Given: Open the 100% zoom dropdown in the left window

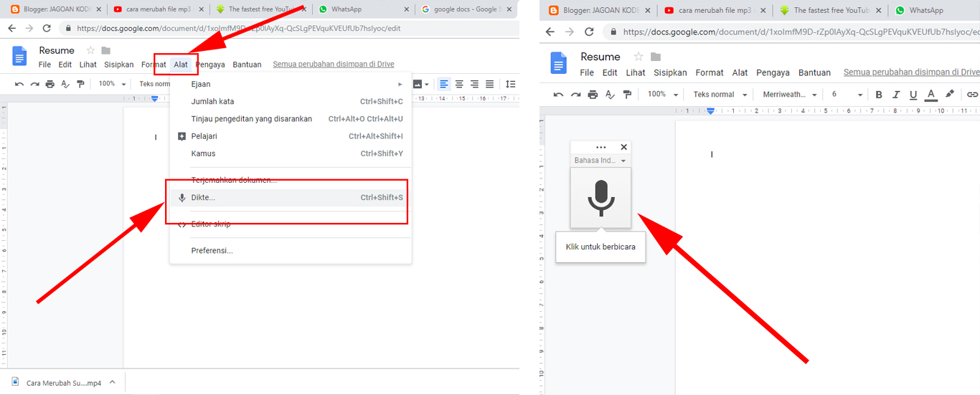Looking at the screenshot, I should [x=113, y=84].
